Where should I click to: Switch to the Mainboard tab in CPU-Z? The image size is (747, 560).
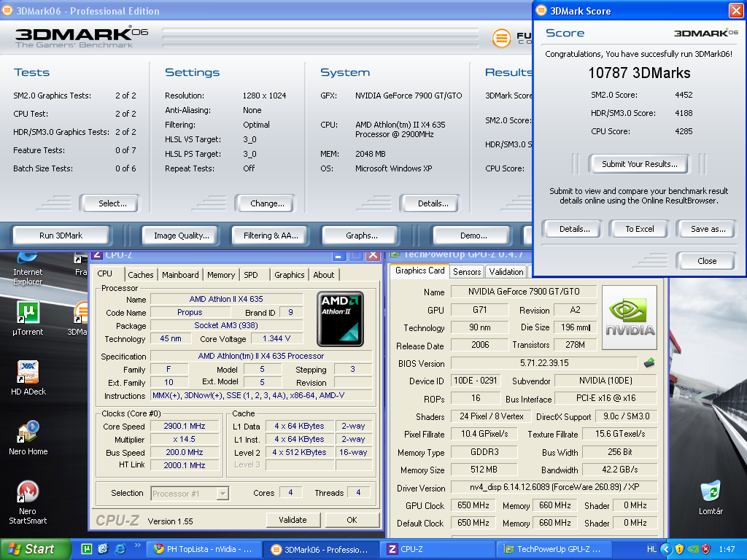click(x=180, y=275)
